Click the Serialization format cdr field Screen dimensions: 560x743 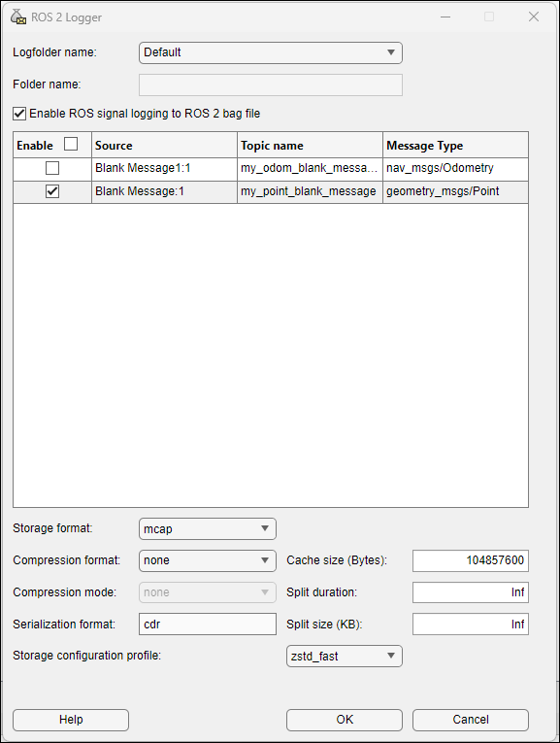pyautogui.click(x=208, y=625)
